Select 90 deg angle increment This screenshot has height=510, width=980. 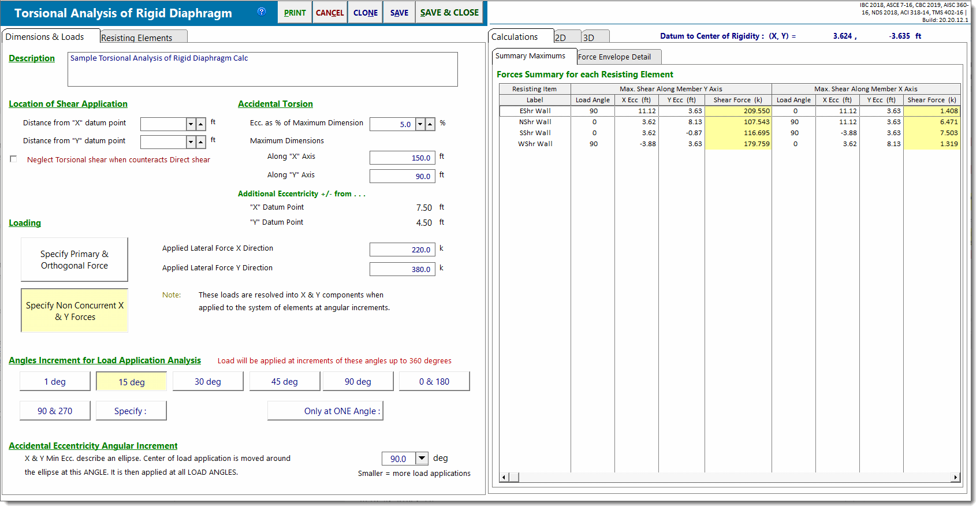point(358,382)
